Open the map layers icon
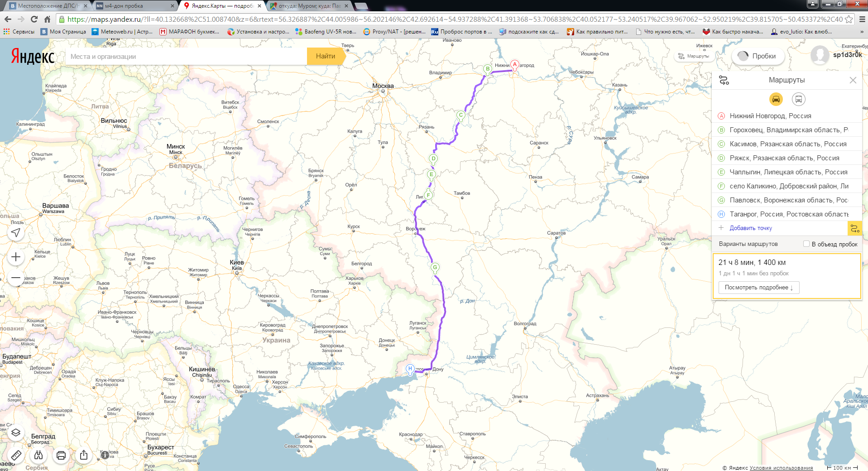Screen dimensions: 868x471 pos(16,433)
